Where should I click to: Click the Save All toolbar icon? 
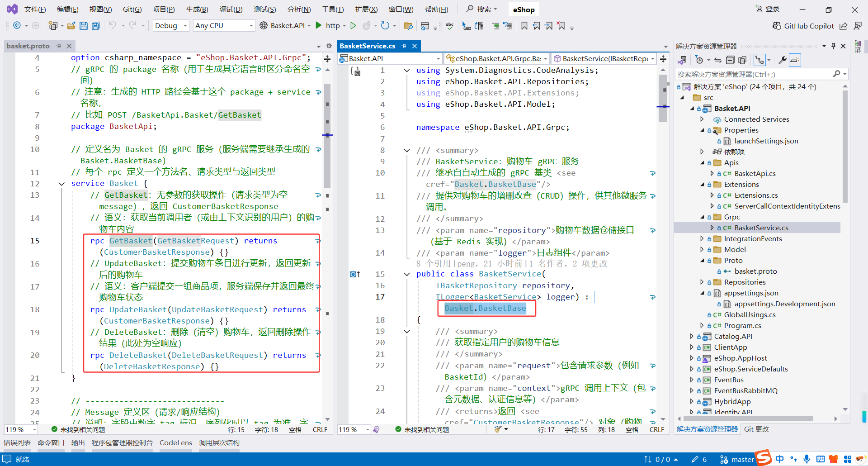[95, 26]
